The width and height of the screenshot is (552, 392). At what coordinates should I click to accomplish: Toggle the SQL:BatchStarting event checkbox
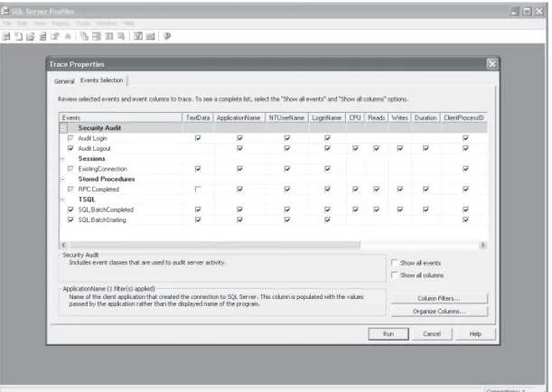coord(70,219)
